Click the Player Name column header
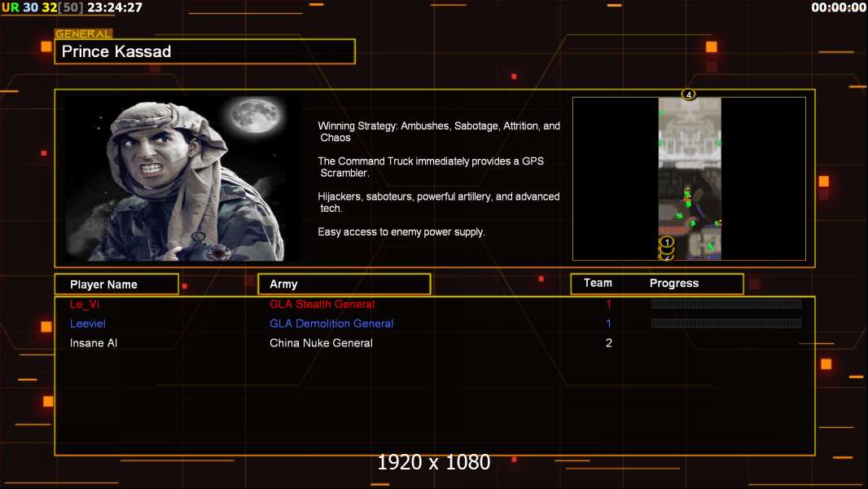This screenshot has height=489, width=868. click(x=116, y=284)
